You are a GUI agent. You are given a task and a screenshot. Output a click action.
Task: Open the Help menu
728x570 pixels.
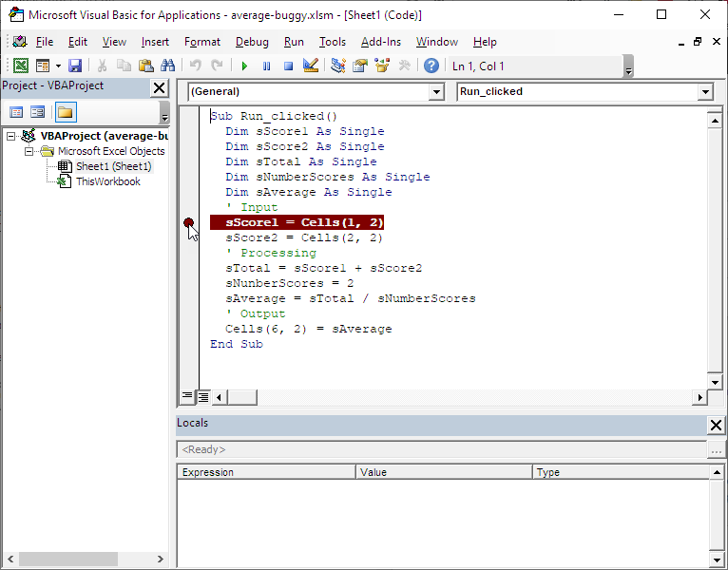[x=485, y=42]
